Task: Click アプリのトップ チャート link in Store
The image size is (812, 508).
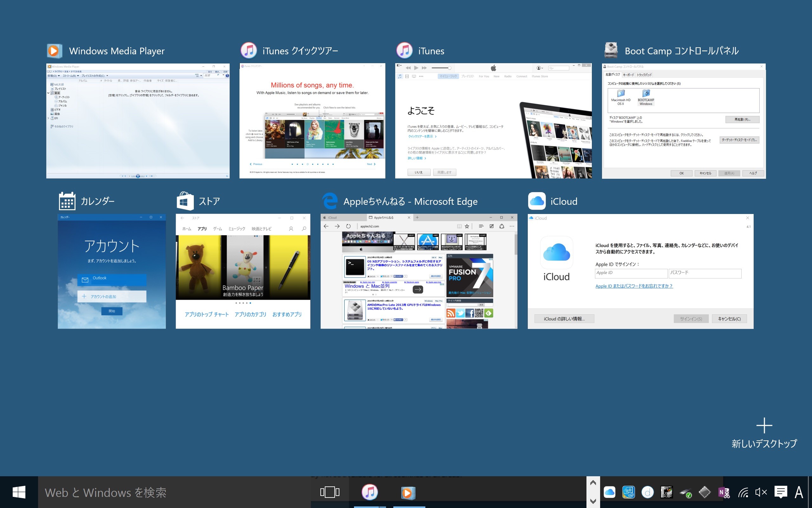Action: pyautogui.click(x=207, y=314)
